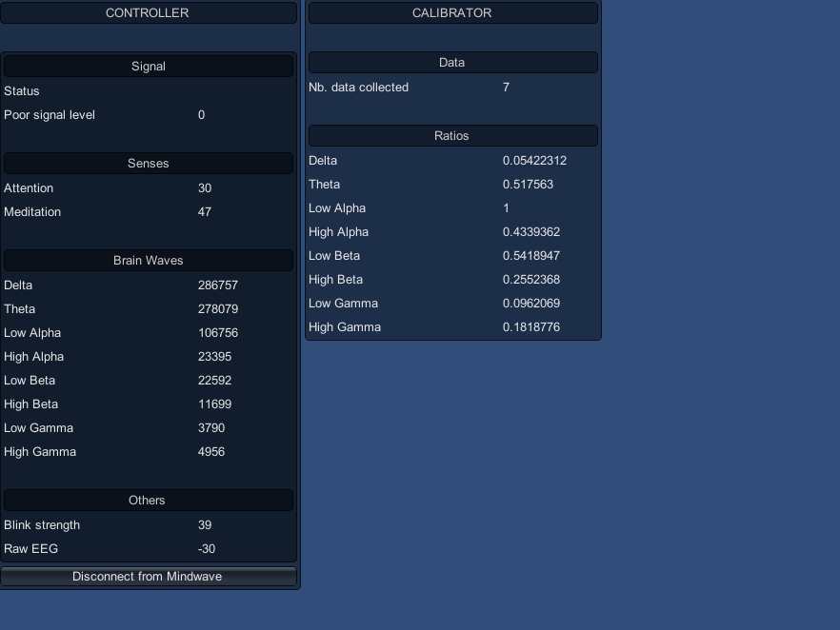This screenshot has height=630, width=840.
Task: Select the Attention reading of 30
Action: click(204, 187)
